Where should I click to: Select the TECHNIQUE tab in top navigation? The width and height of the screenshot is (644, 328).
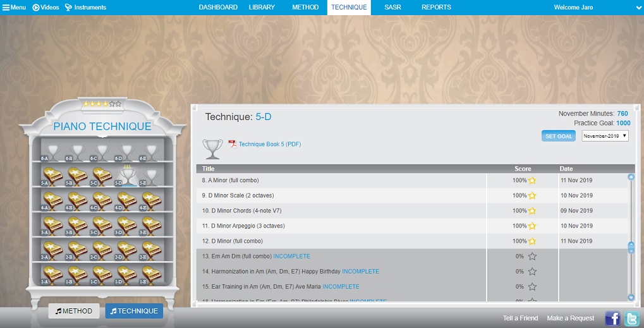349,8
